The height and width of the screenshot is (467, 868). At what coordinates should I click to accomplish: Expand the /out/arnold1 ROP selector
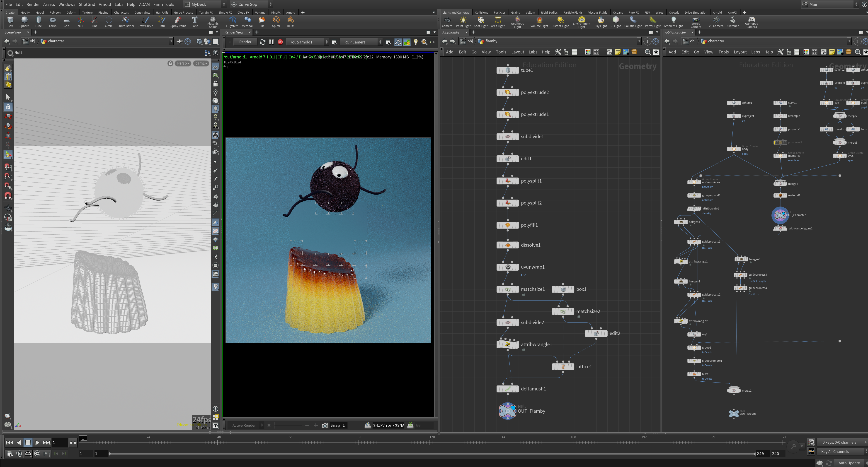[308, 42]
